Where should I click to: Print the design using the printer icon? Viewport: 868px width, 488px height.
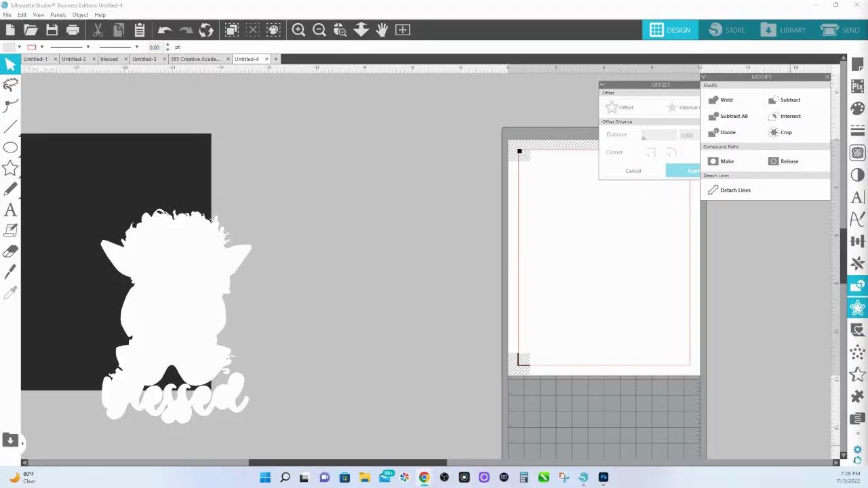(x=73, y=30)
